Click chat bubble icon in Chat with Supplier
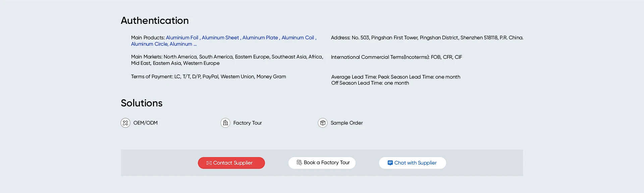Image resolution: width=644 pixels, height=193 pixels. [x=390, y=163]
